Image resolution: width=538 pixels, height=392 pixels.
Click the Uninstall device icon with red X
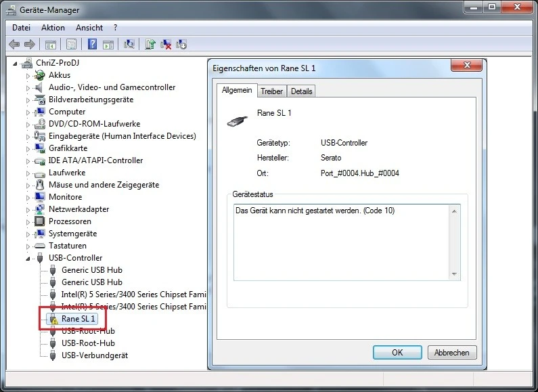[166, 45]
